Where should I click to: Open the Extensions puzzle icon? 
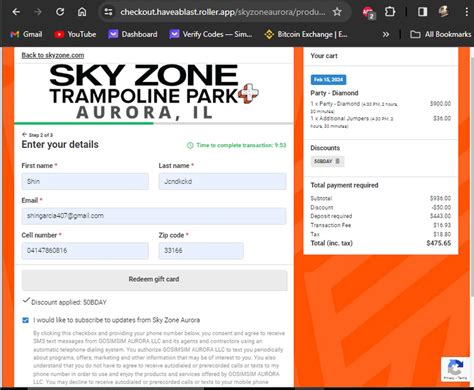[390, 12]
